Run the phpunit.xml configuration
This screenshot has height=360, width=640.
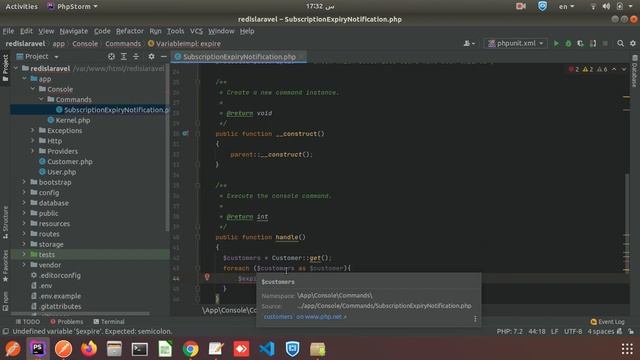[556, 43]
